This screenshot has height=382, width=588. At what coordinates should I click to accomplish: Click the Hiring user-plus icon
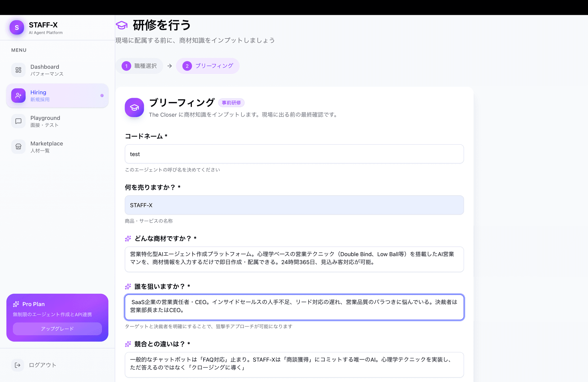tap(18, 95)
